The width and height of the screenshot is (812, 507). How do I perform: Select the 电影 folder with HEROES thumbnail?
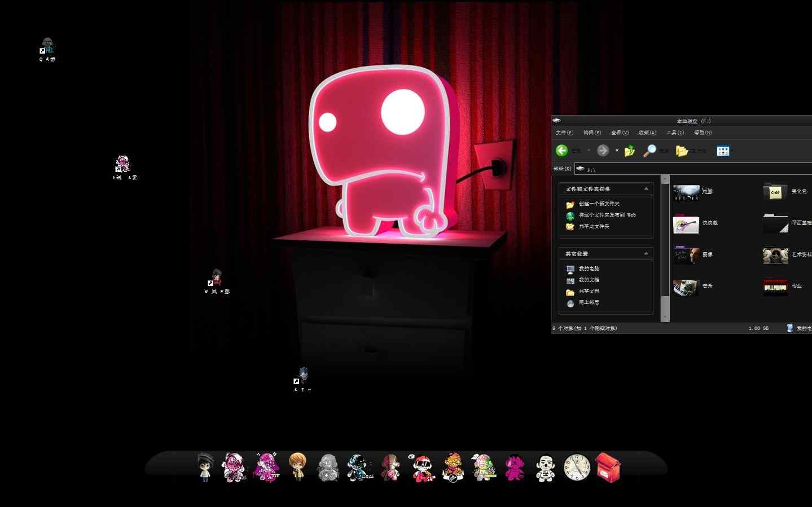[686, 192]
